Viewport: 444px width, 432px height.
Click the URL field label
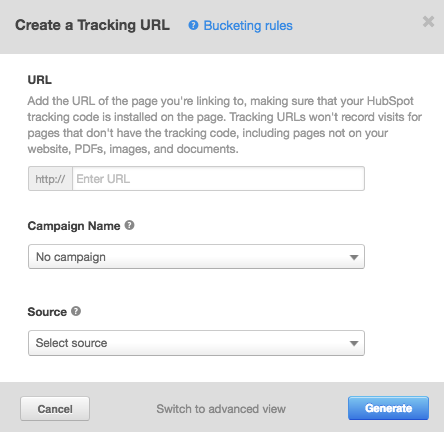[40, 80]
